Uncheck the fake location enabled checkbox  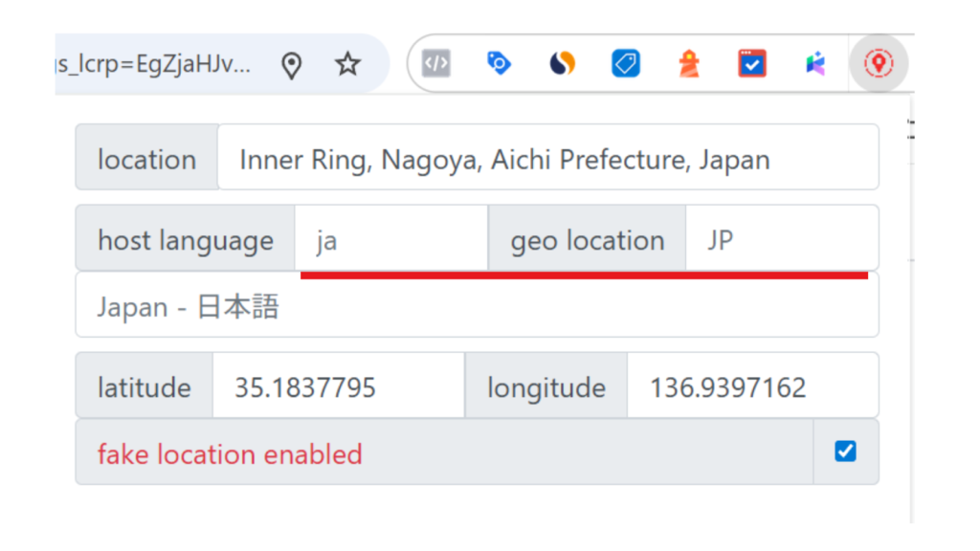(x=845, y=452)
